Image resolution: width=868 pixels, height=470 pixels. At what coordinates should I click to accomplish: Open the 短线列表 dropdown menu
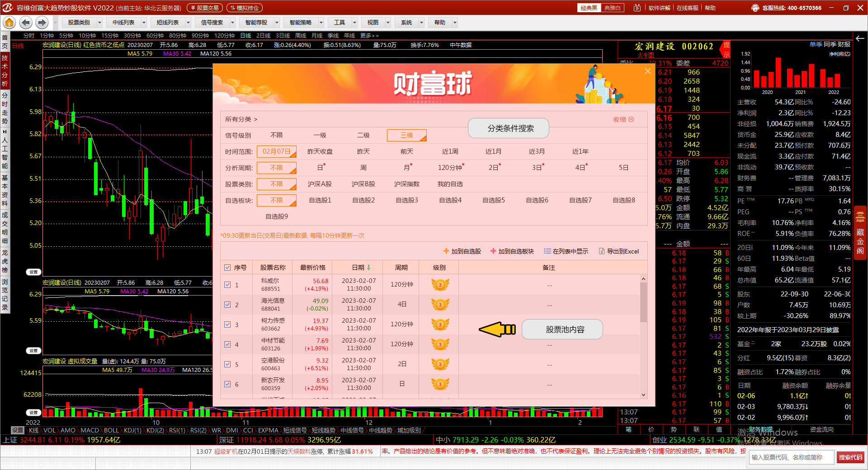pyautogui.click(x=171, y=22)
